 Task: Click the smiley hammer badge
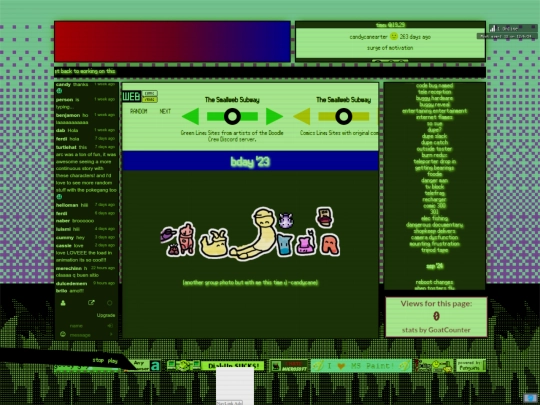click(434, 365)
